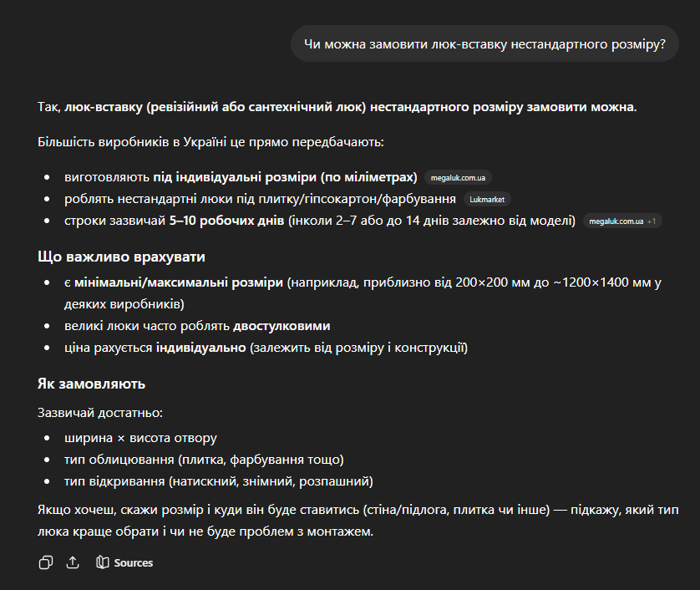Click the user's question message bubble
700x590 pixels.
[x=484, y=43]
